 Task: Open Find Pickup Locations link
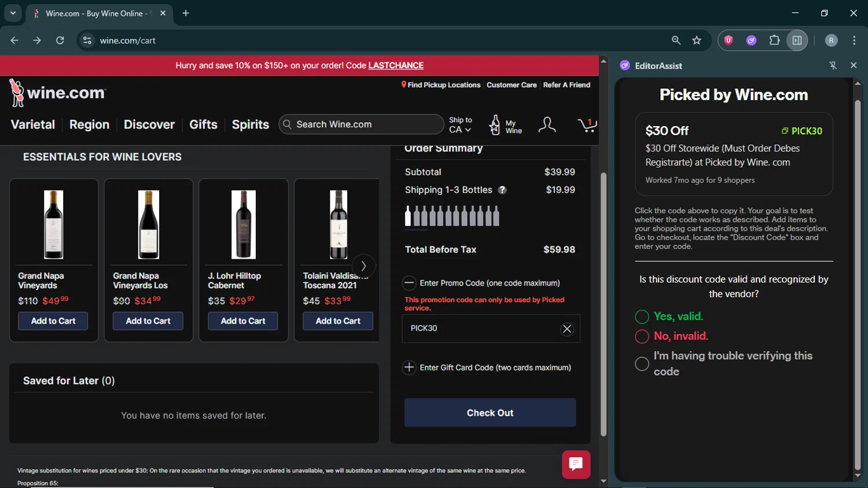(x=444, y=85)
